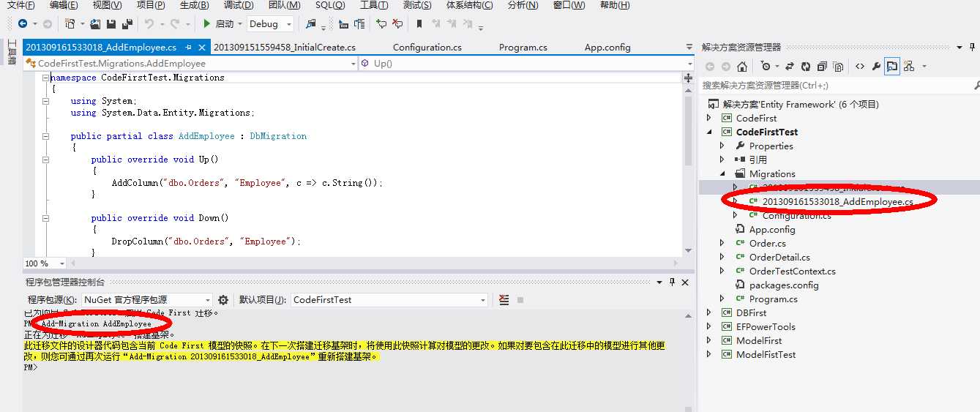Click Sync with Active Document icon

tap(790, 67)
